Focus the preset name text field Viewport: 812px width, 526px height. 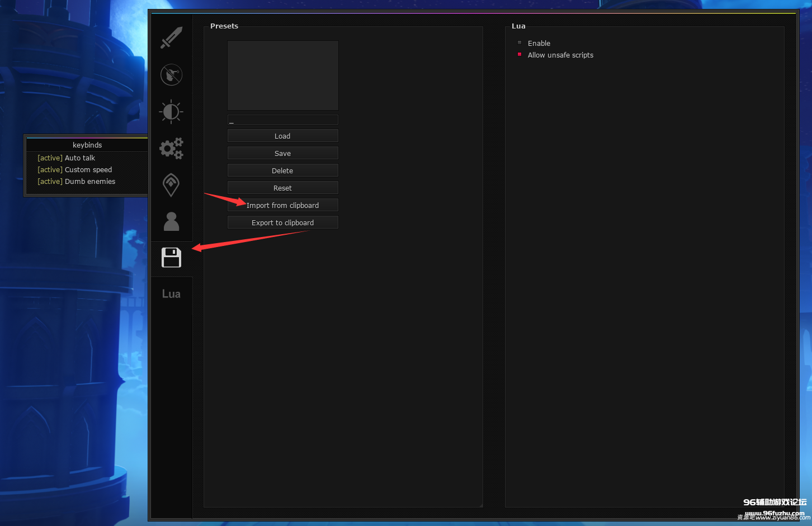coord(282,120)
